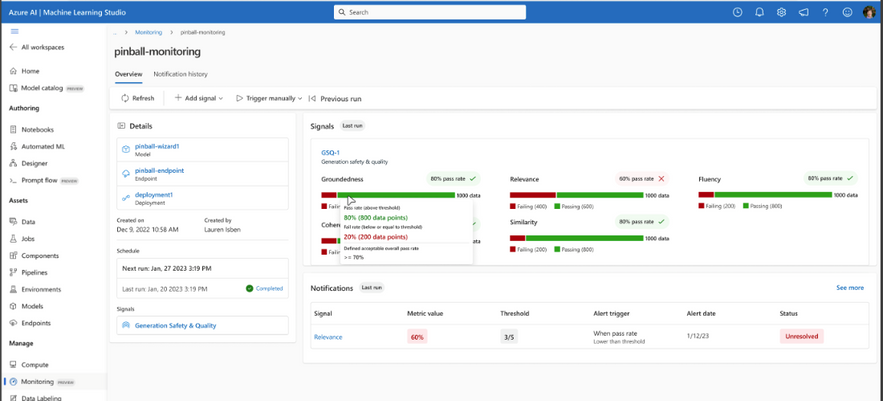Click Similarity 80% pass rate badge
This screenshot has width=883, height=401.
coord(641,221)
